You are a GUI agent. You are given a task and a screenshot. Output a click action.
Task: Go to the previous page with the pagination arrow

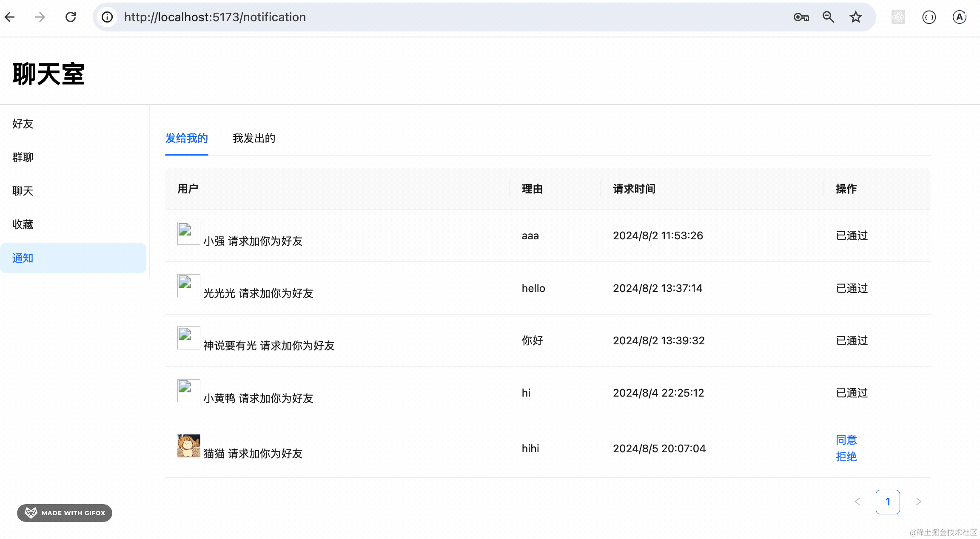pyautogui.click(x=857, y=502)
